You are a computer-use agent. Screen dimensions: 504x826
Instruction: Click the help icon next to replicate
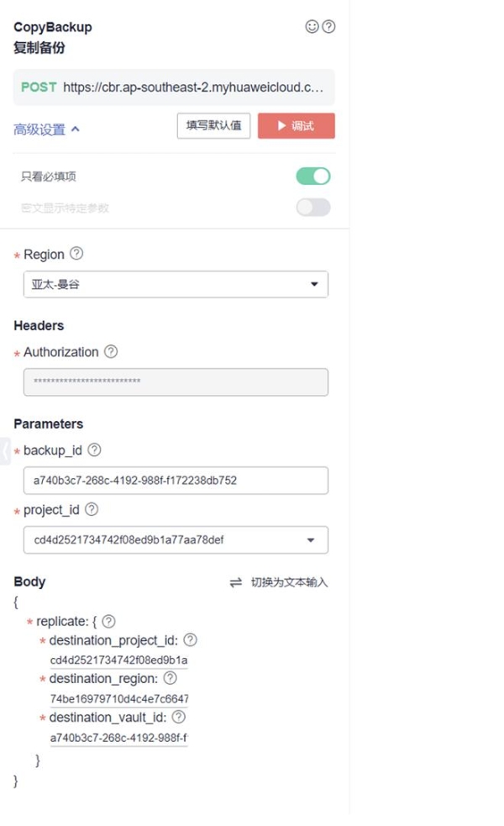point(108,622)
